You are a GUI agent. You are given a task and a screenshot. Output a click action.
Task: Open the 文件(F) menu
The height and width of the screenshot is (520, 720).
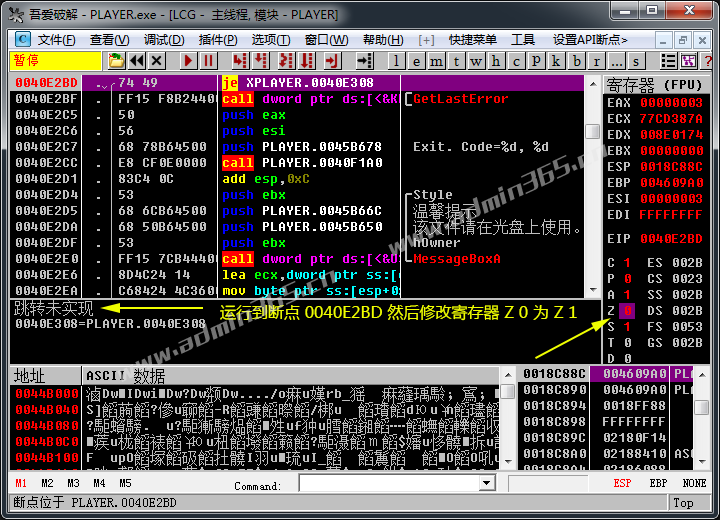(56, 40)
